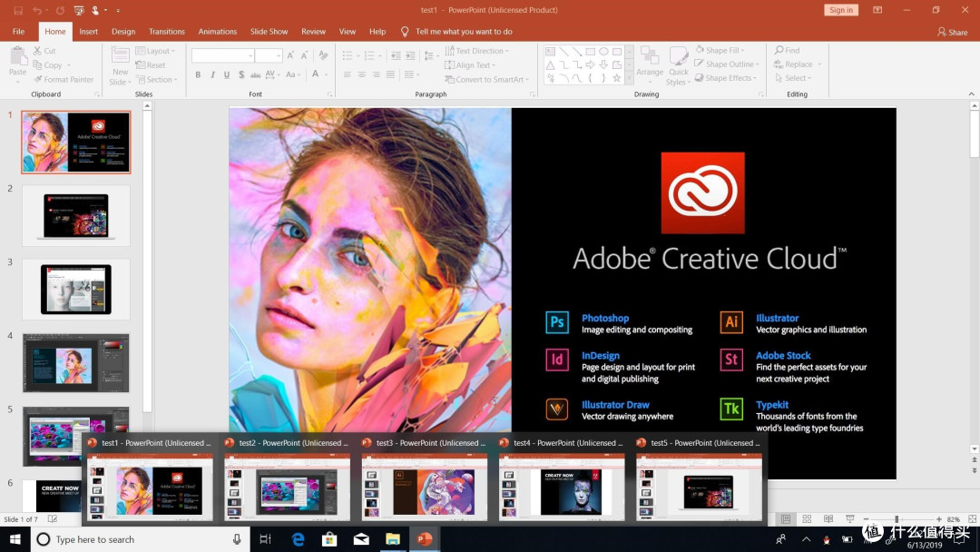The width and height of the screenshot is (980, 552).
Task: Click the Sign in button
Action: click(x=840, y=10)
